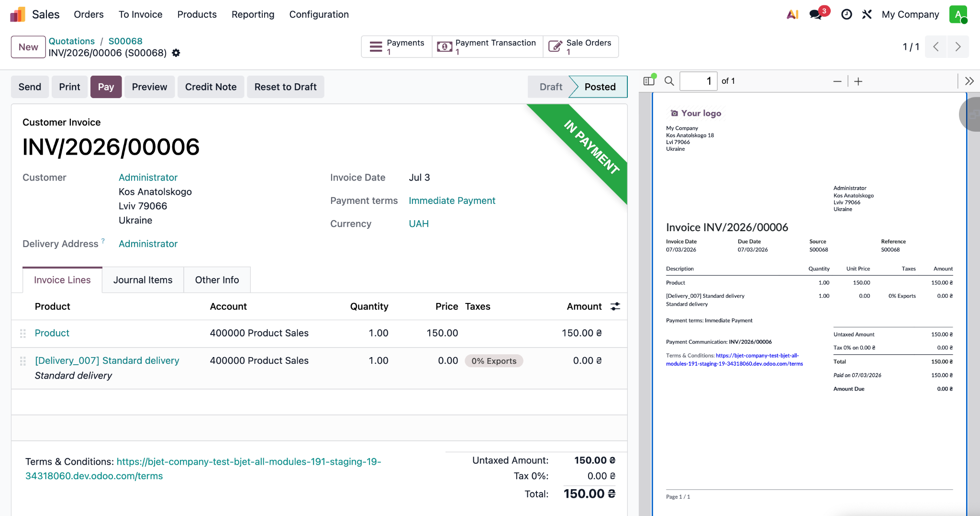Image resolution: width=980 pixels, height=516 pixels.
Task: Open the Product invoice line link
Action: 52,333
